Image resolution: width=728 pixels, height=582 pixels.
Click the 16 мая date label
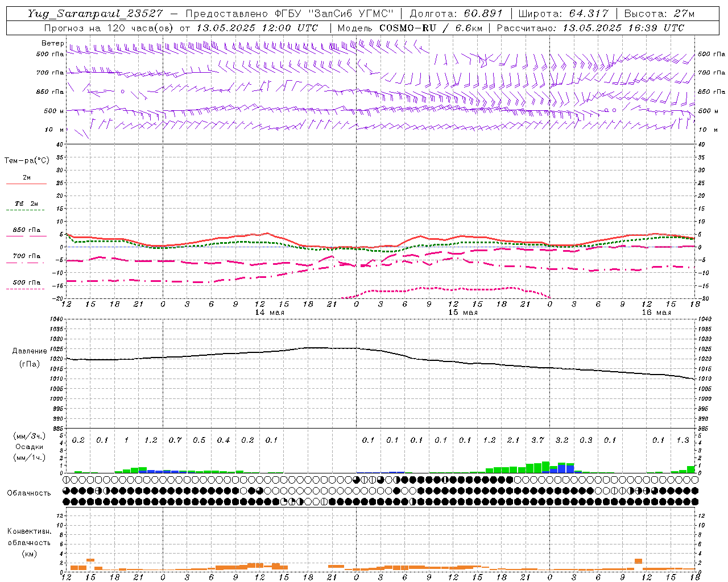[x=656, y=313]
